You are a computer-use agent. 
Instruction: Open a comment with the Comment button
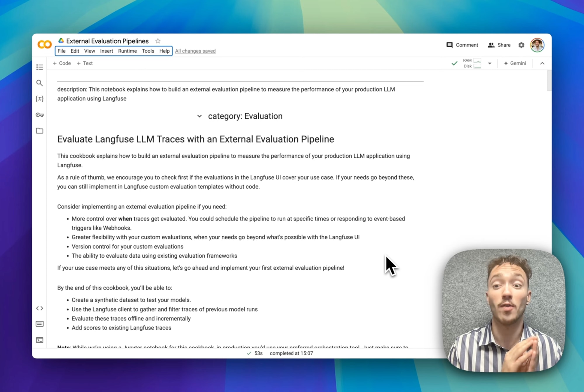pos(462,45)
